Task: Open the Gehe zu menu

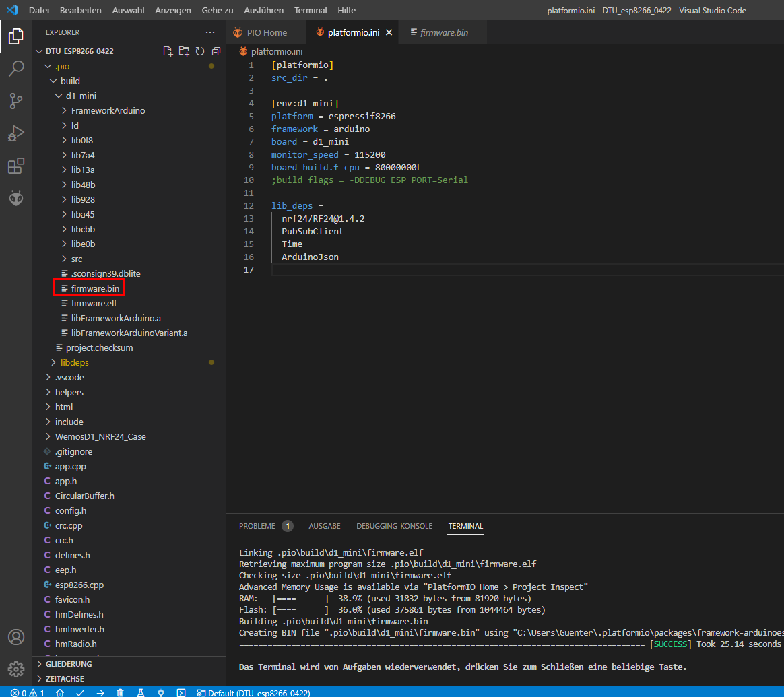Action: click(x=218, y=10)
